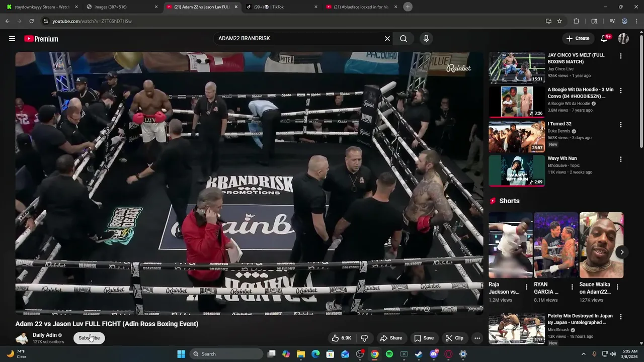The width and height of the screenshot is (644, 362).
Task: Go back in browser history
Action: click(x=7, y=21)
